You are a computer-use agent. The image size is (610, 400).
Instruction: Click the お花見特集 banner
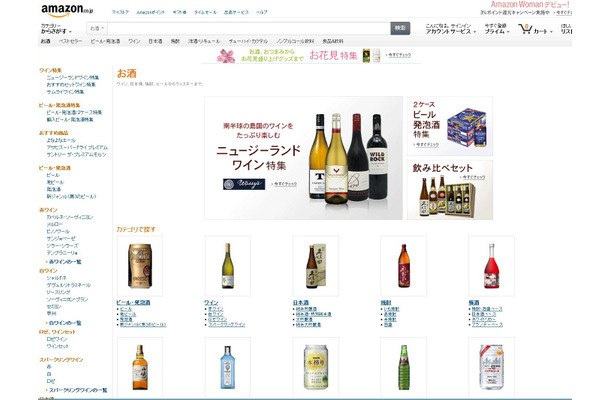(311, 55)
